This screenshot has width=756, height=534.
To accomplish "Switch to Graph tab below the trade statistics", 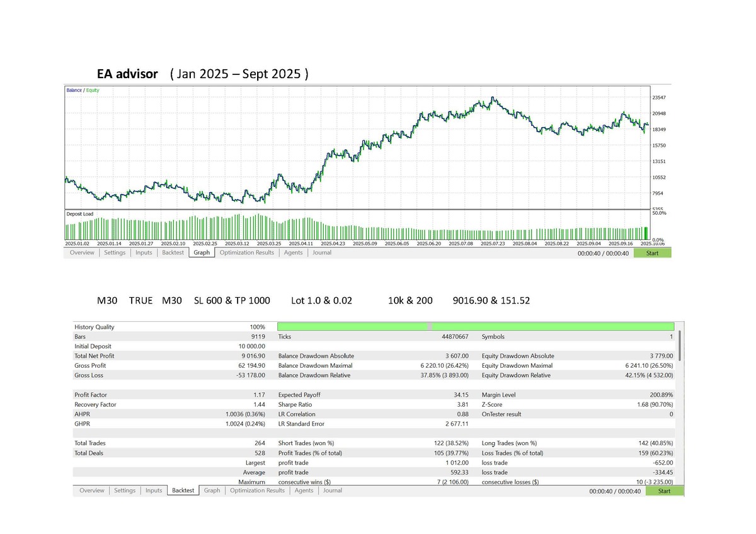I will pyautogui.click(x=212, y=491).
